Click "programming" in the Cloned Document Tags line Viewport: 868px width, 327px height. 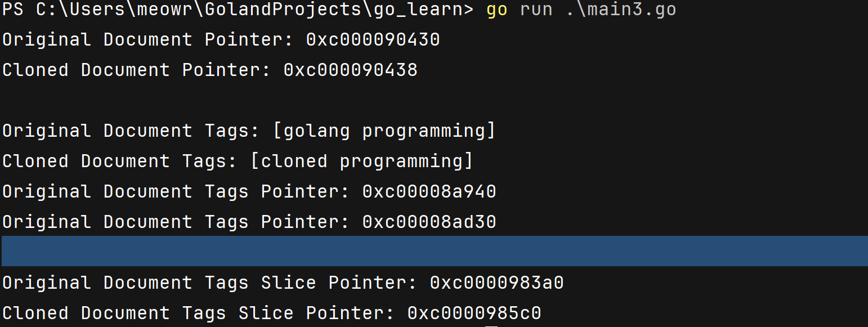(402, 161)
